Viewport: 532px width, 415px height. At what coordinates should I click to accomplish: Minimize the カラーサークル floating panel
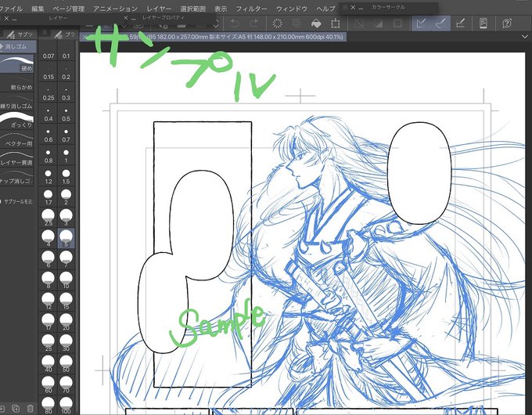(x=361, y=8)
